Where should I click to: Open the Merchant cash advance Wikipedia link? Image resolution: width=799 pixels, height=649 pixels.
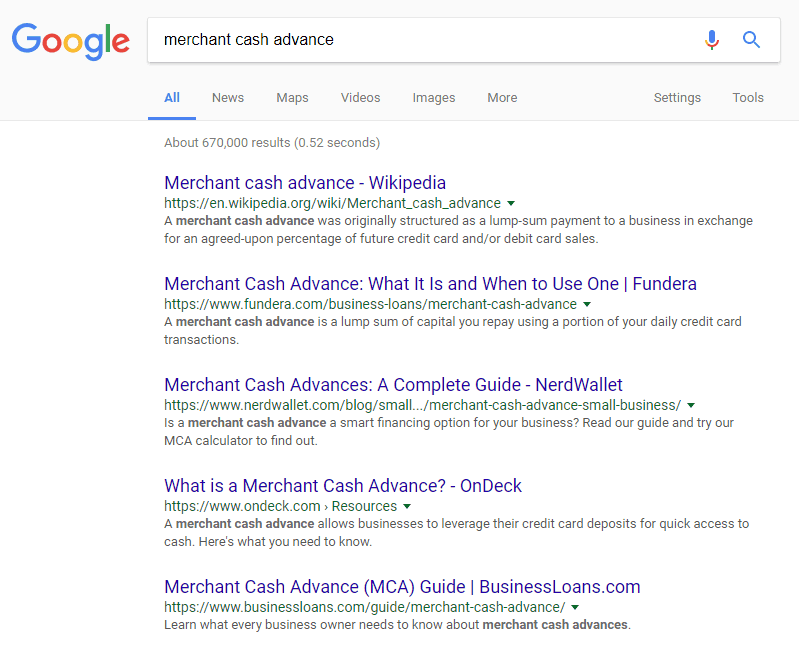[305, 183]
